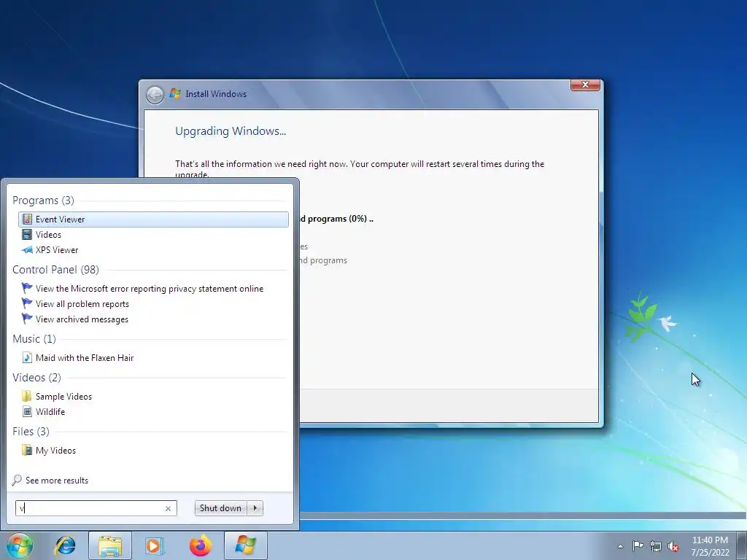The height and width of the screenshot is (560, 747).
Task: Expand the Shut down options arrow
Action: pyautogui.click(x=255, y=508)
